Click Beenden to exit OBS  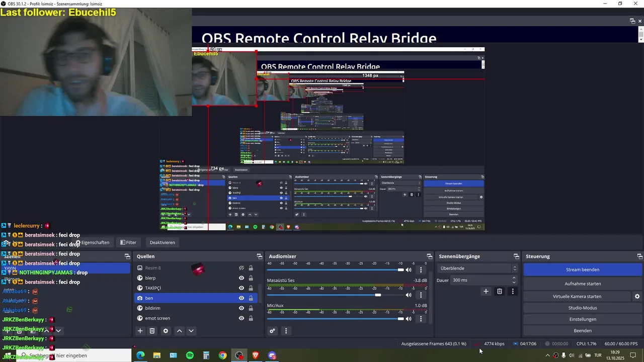coord(583,331)
